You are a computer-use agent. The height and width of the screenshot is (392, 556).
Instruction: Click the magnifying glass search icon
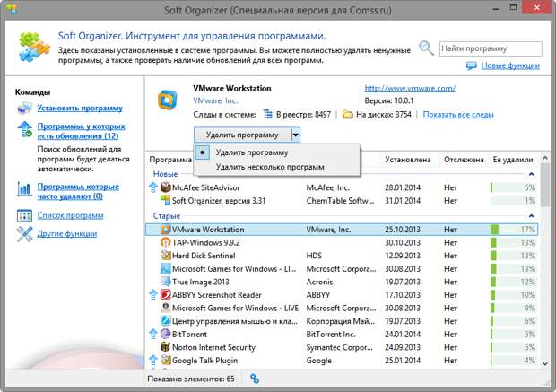point(426,48)
